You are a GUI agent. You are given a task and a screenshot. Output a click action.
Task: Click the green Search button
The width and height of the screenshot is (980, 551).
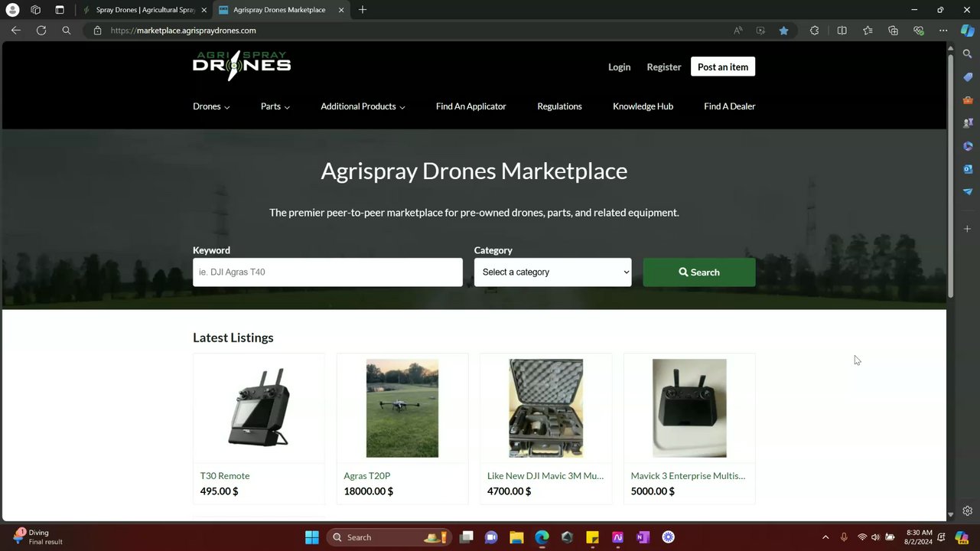tap(699, 272)
